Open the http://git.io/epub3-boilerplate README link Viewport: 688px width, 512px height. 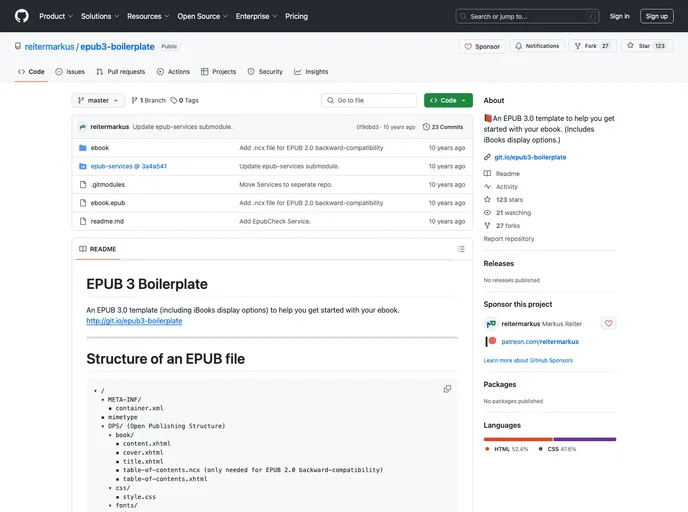coord(134,321)
